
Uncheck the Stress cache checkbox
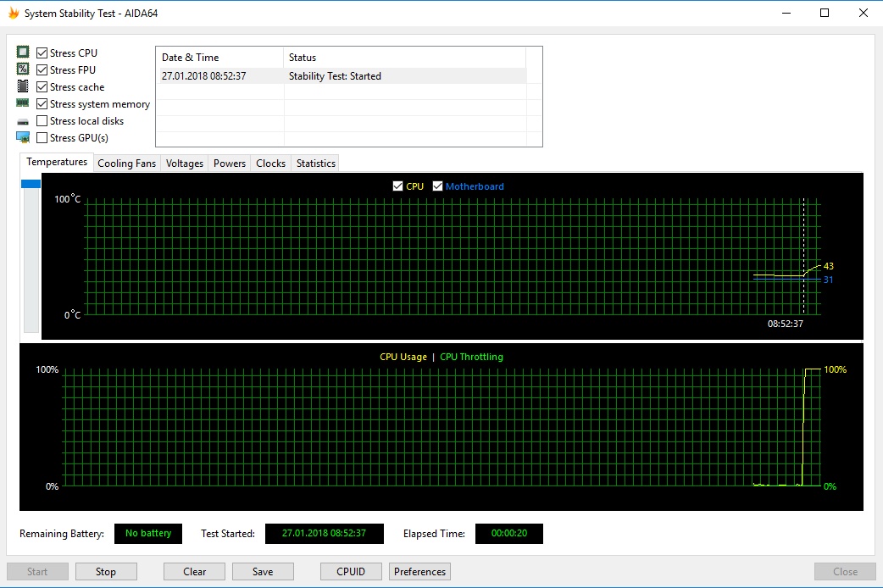(42, 86)
